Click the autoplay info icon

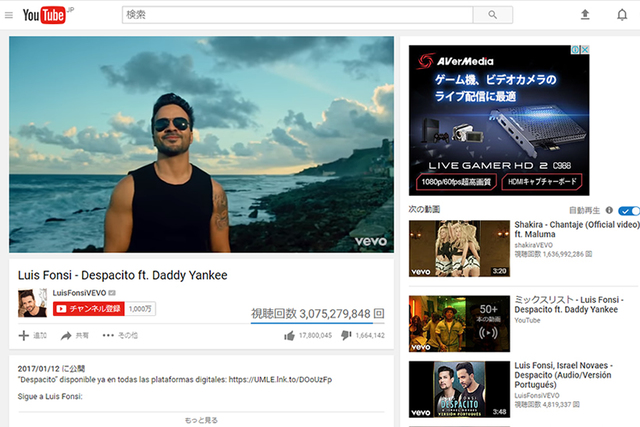click(x=609, y=210)
